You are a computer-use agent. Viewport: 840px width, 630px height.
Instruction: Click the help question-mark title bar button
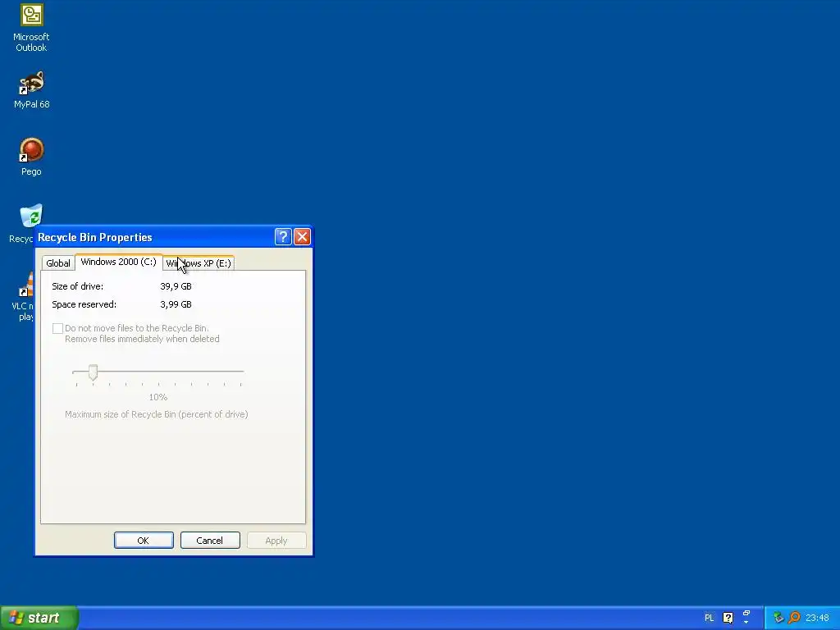(x=283, y=237)
